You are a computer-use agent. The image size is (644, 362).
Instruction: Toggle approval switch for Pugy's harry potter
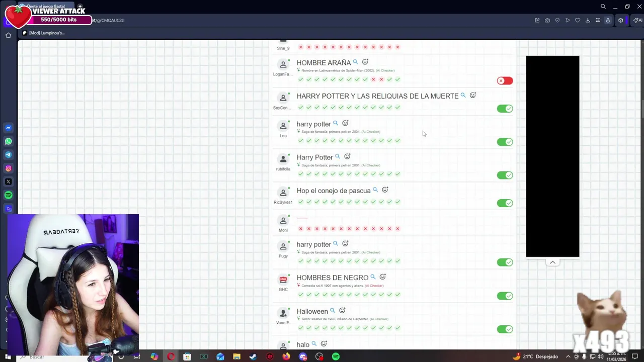coord(505,262)
